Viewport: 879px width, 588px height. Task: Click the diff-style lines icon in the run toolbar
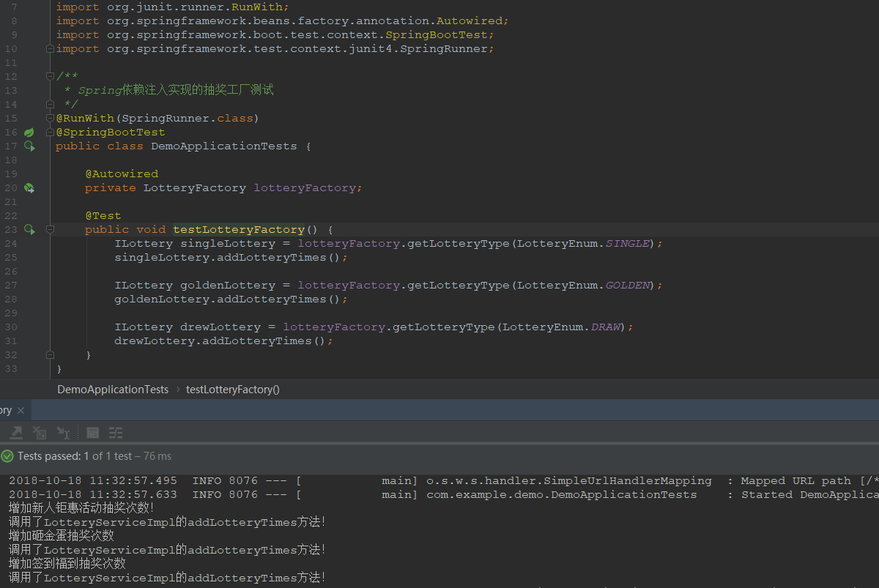(x=116, y=433)
